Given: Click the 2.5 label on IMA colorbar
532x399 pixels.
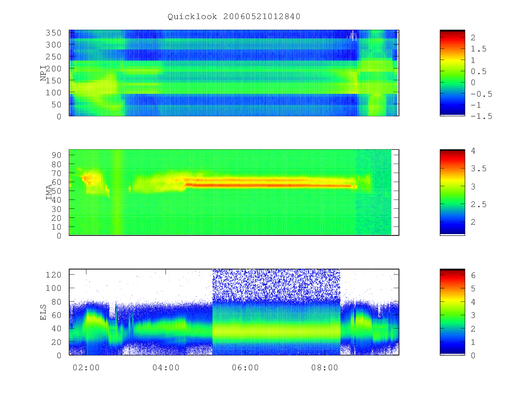Looking at the screenshot, I should (479, 204).
